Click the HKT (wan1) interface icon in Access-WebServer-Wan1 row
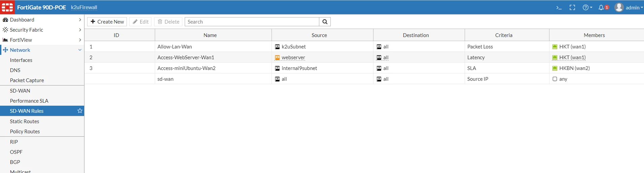Screen dimensions: 644x173 [555, 58]
